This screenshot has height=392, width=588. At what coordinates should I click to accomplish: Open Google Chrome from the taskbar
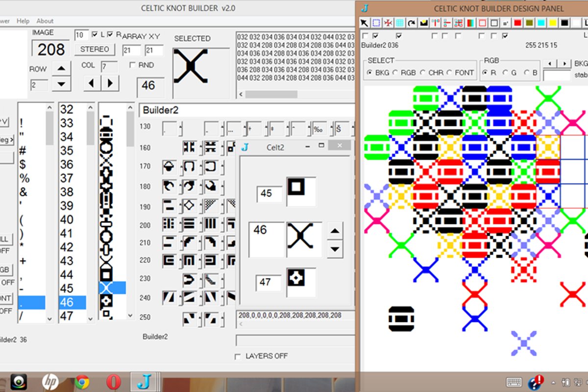click(x=82, y=382)
